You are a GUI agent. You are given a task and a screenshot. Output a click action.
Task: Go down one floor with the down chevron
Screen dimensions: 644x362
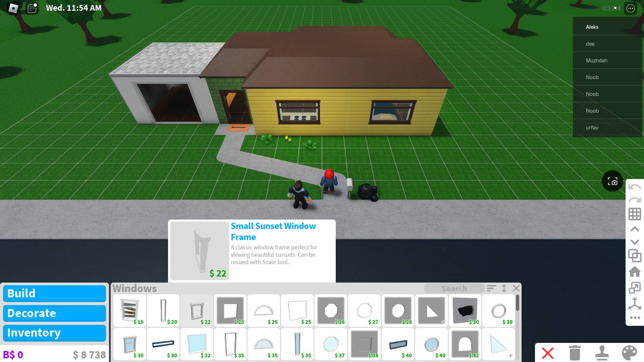pyautogui.click(x=635, y=242)
